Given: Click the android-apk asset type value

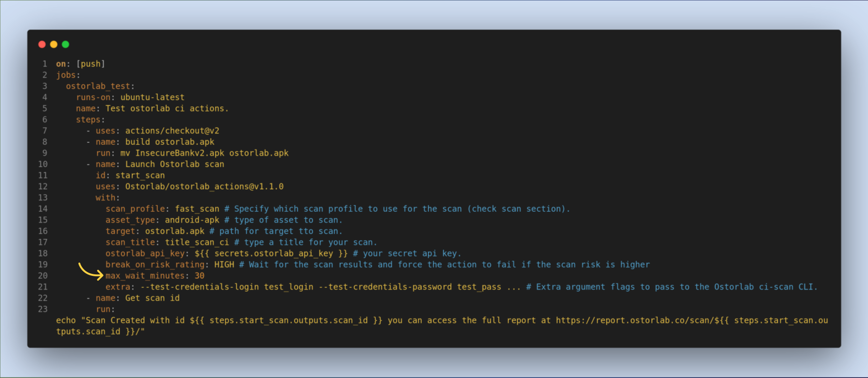Looking at the screenshot, I should 192,220.
